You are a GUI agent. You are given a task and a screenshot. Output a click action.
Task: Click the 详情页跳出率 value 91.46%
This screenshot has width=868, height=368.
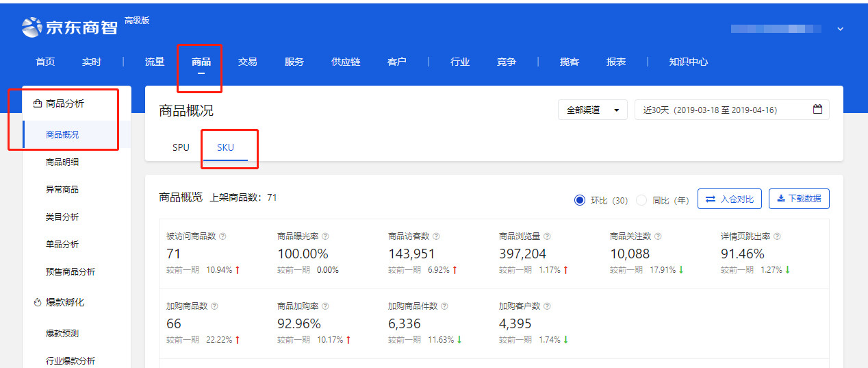(743, 254)
